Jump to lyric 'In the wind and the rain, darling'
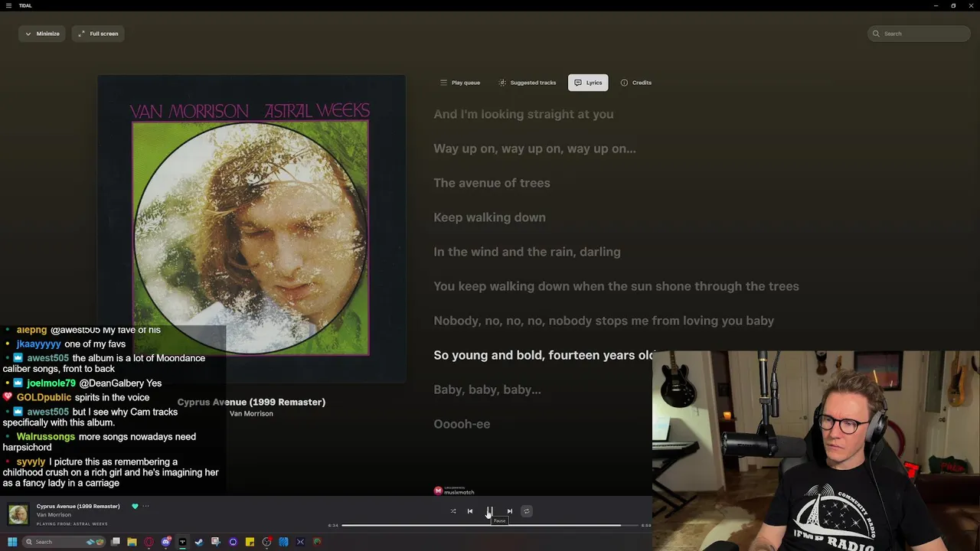The image size is (980, 551). (x=527, y=252)
